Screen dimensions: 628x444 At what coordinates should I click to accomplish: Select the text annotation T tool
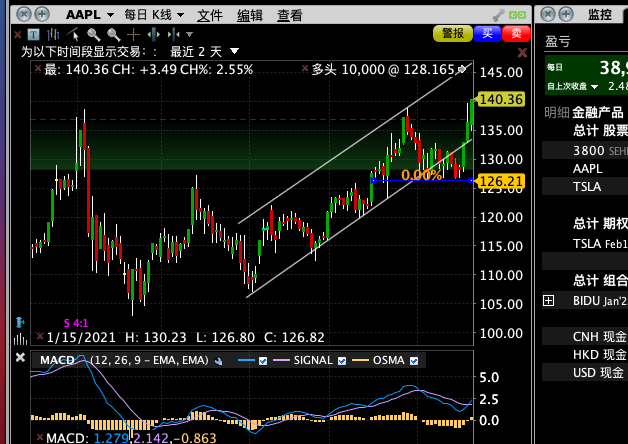(x=33, y=35)
